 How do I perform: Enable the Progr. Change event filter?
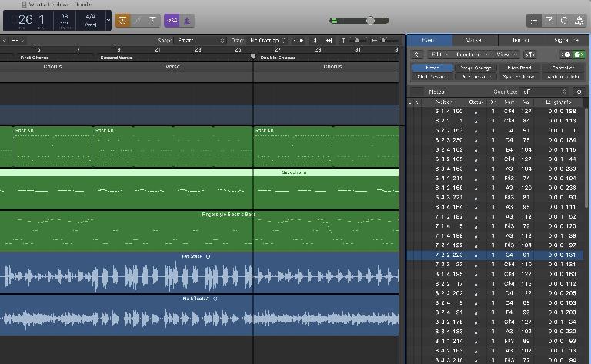[x=476, y=68]
